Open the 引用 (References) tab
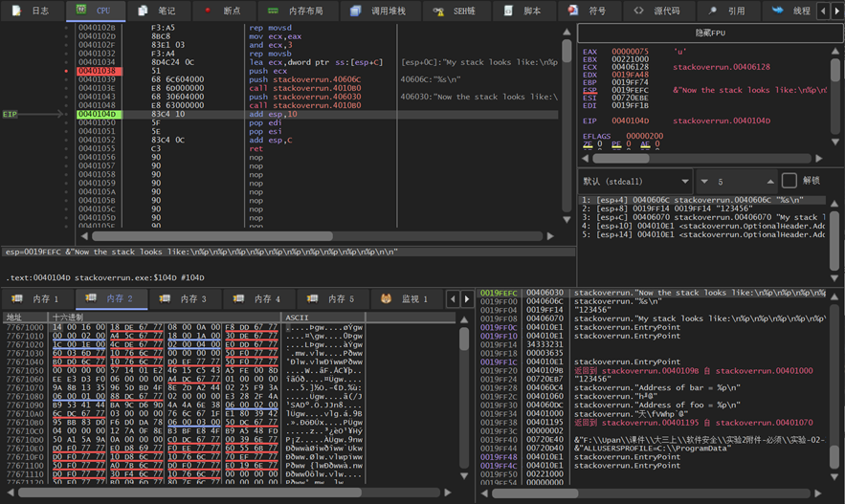The width and height of the screenshot is (845, 504). (726, 11)
